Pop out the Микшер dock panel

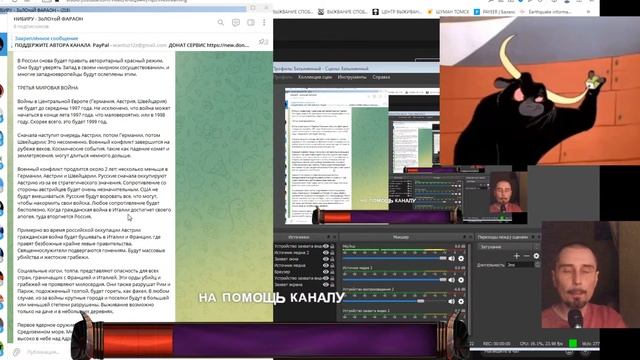pyautogui.click(x=464, y=237)
